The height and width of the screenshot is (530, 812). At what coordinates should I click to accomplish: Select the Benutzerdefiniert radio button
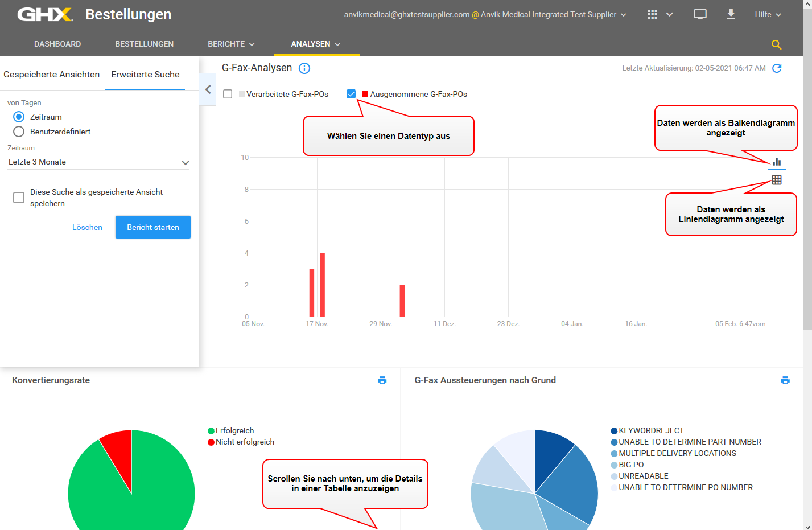coord(19,132)
